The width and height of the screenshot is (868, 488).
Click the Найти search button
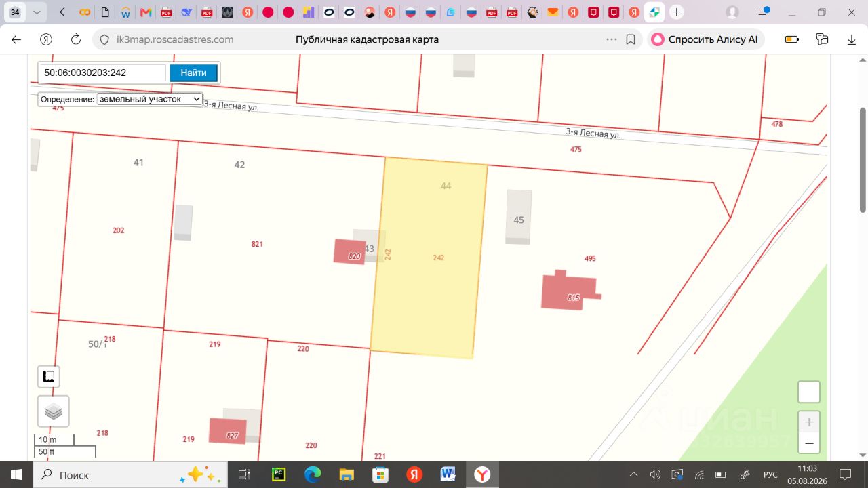[x=193, y=73]
